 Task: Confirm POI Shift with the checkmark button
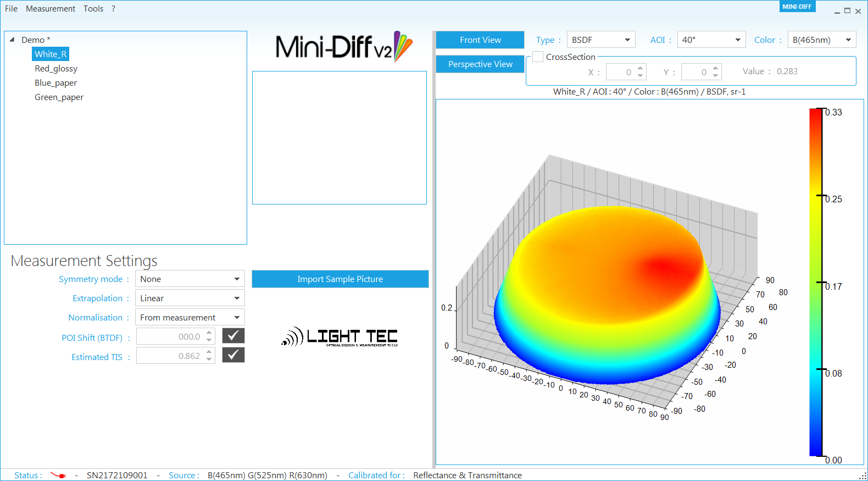[x=233, y=335]
